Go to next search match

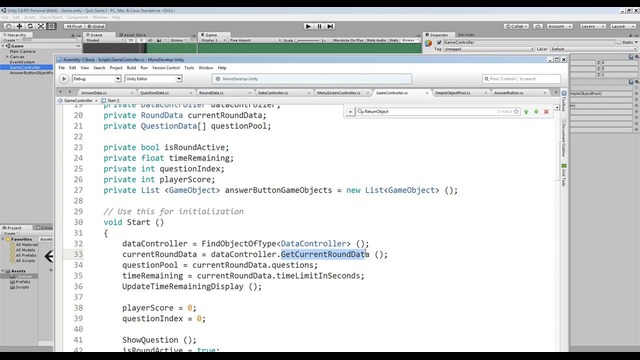click(536, 111)
